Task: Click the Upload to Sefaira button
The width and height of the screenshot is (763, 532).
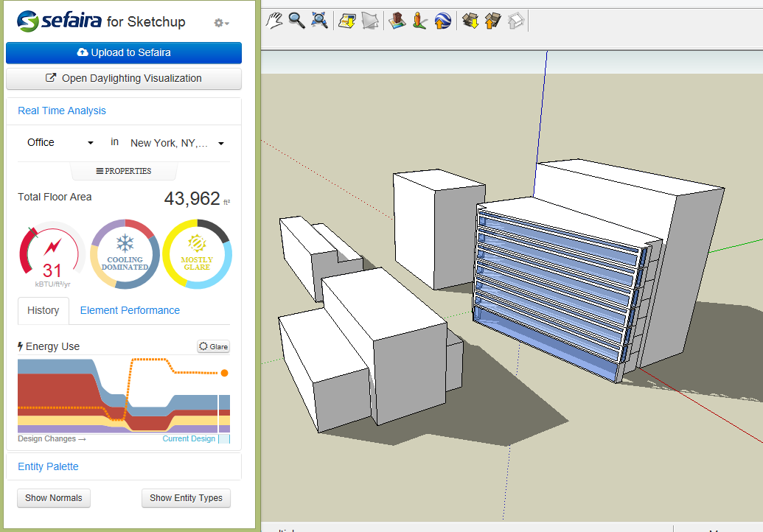Action: click(x=123, y=52)
